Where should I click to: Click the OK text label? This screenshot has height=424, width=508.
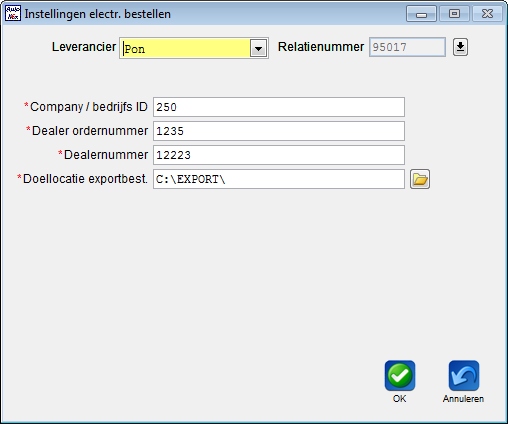[399, 399]
